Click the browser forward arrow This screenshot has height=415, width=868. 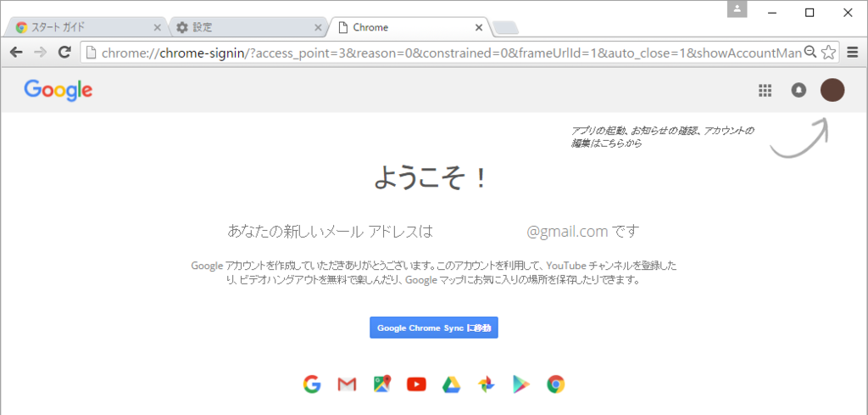[41, 52]
